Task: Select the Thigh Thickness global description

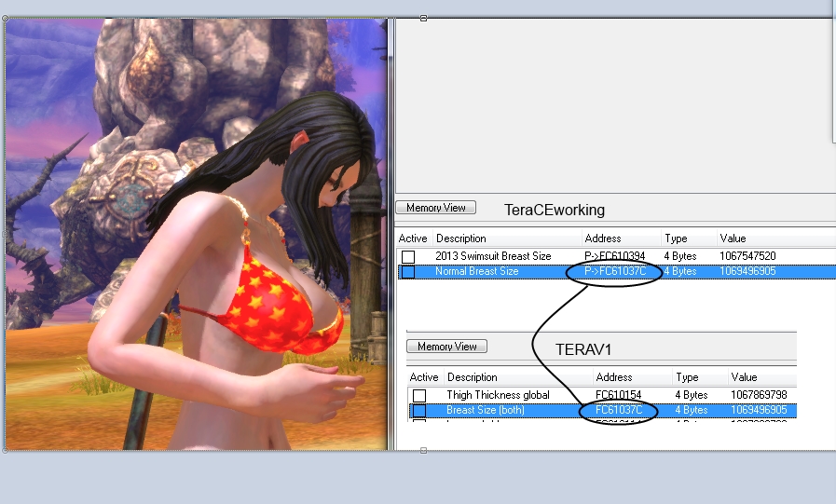Action: coord(498,395)
